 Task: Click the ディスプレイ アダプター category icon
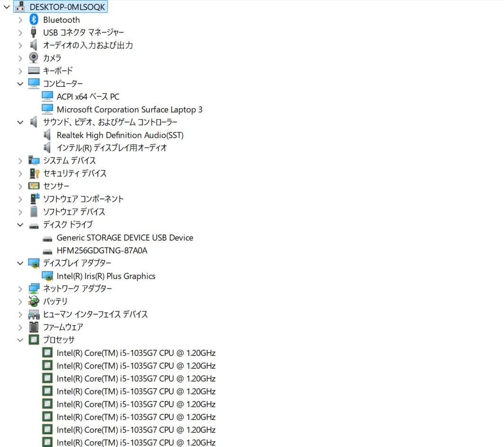(x=34, y=263)
